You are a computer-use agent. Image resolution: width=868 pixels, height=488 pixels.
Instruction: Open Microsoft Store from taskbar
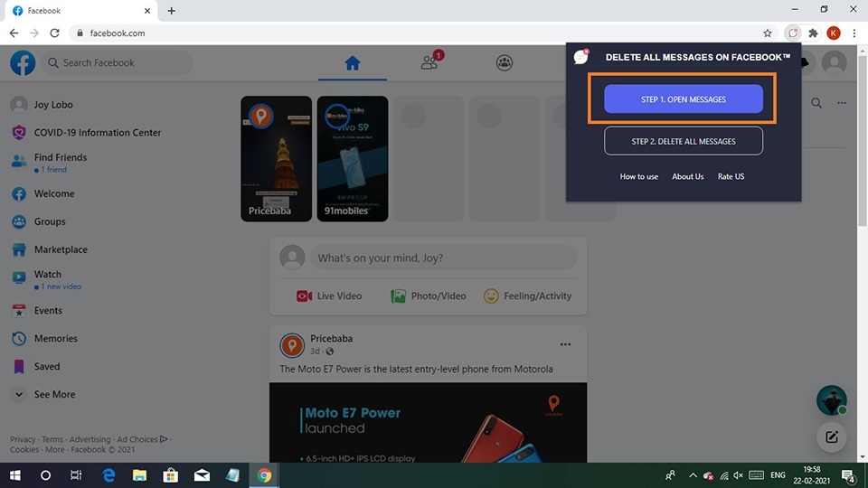(x=171, y=475)
